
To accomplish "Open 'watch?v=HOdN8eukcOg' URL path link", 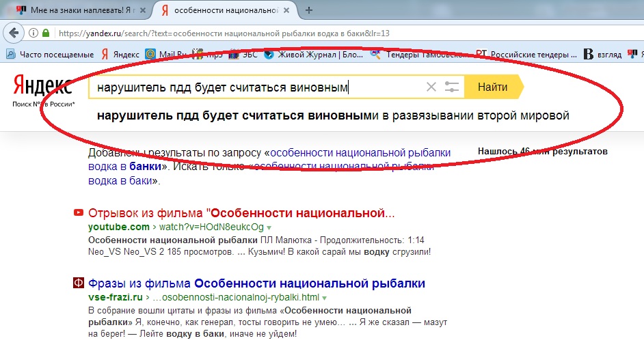I will [211, 227].
